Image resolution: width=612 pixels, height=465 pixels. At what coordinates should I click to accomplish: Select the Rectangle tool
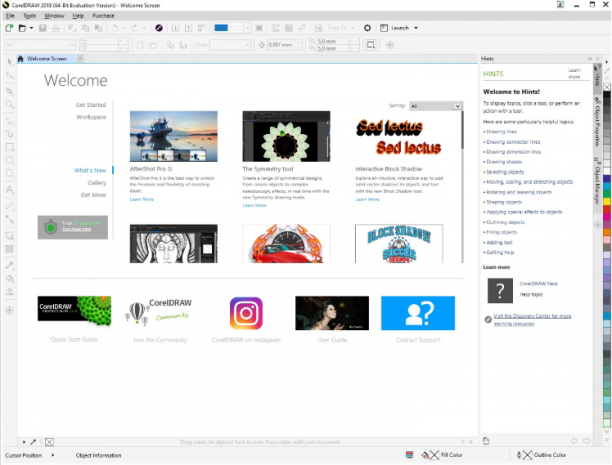pyautogui.click(x=10, y=147)
